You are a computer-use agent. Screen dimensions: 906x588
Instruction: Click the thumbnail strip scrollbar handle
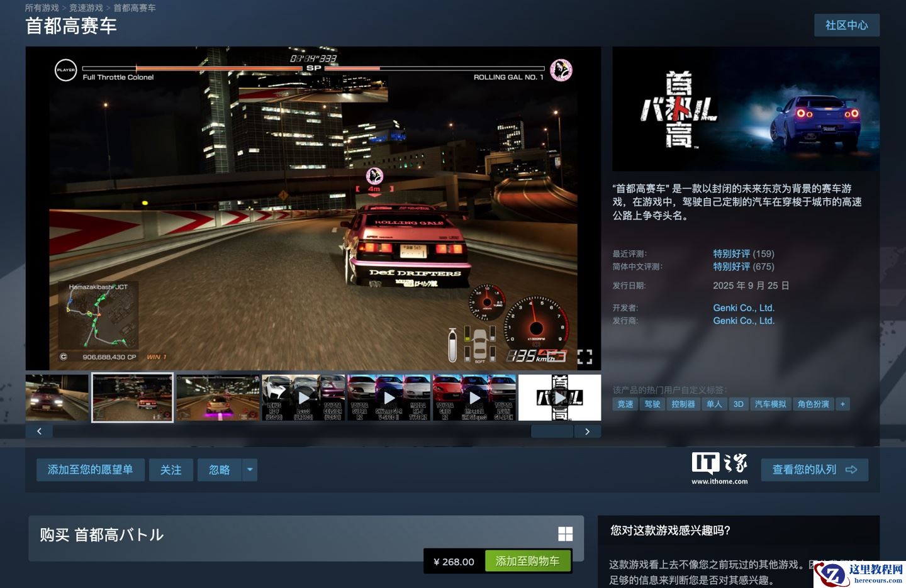point(552,431)
